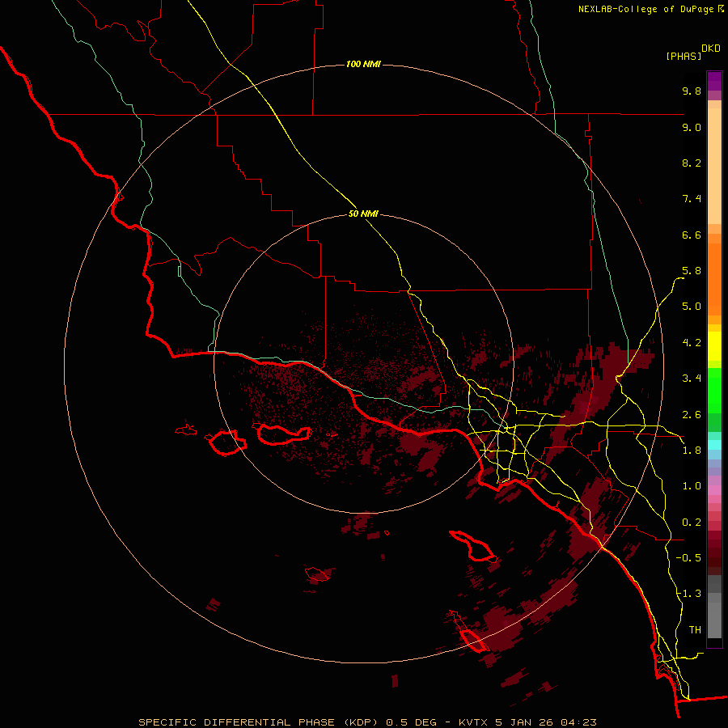Image resolution: width=728 pixels, height=728 pixels.
Task: Click the [PHAS] legend header
Action: [684, 56]
